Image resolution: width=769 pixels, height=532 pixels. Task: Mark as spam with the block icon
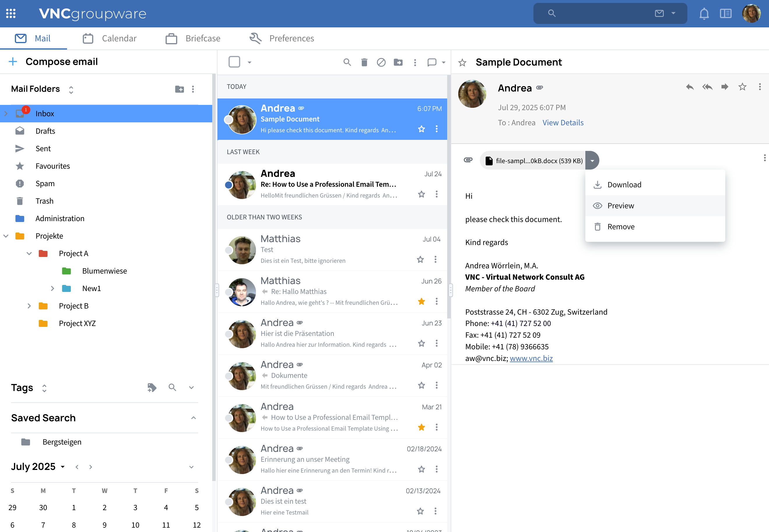click(381, 62)
